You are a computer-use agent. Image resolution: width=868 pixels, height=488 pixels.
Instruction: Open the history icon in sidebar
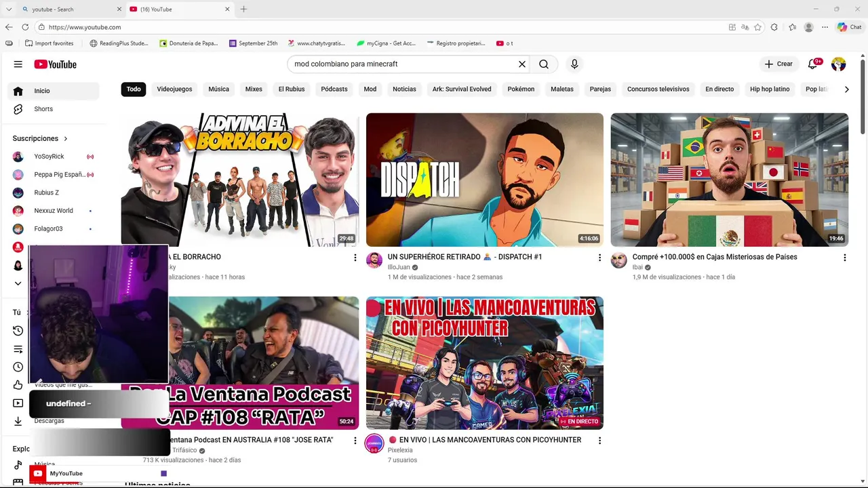[18, 331]
